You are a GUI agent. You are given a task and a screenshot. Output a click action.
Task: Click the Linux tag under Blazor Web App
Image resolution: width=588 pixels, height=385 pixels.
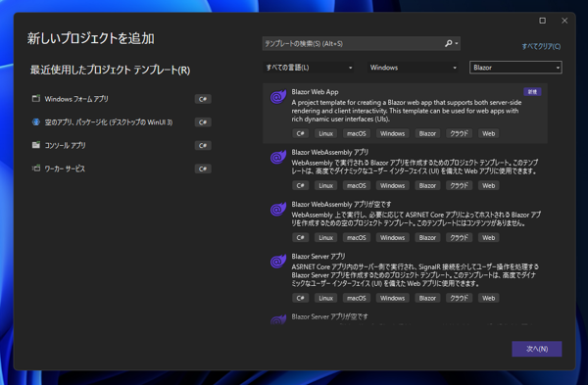[326, 133]
